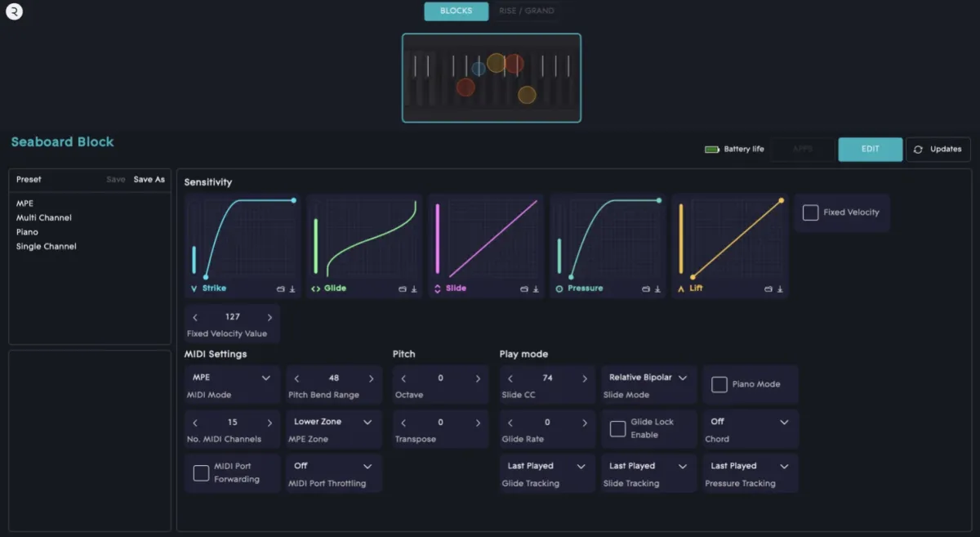This screenshot has width=980, height=537.
Task: Select the Single Channel preset
Action: [47, 246]
